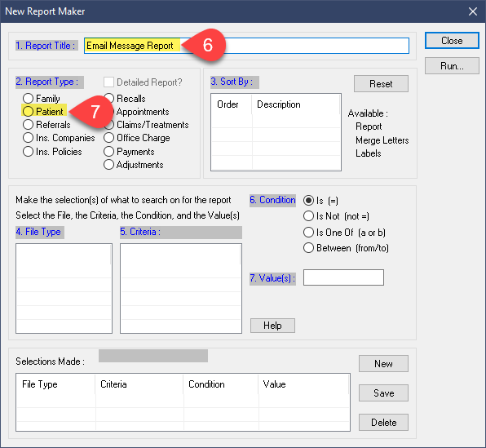Save the current selection
Viewport: 486px width, 448px height.
[383, 393]
